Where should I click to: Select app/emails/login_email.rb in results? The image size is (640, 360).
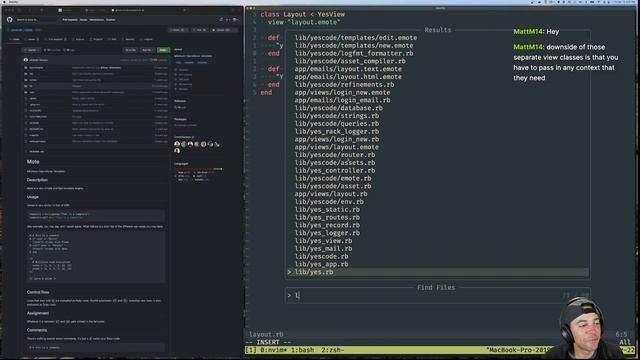[342, 100]
